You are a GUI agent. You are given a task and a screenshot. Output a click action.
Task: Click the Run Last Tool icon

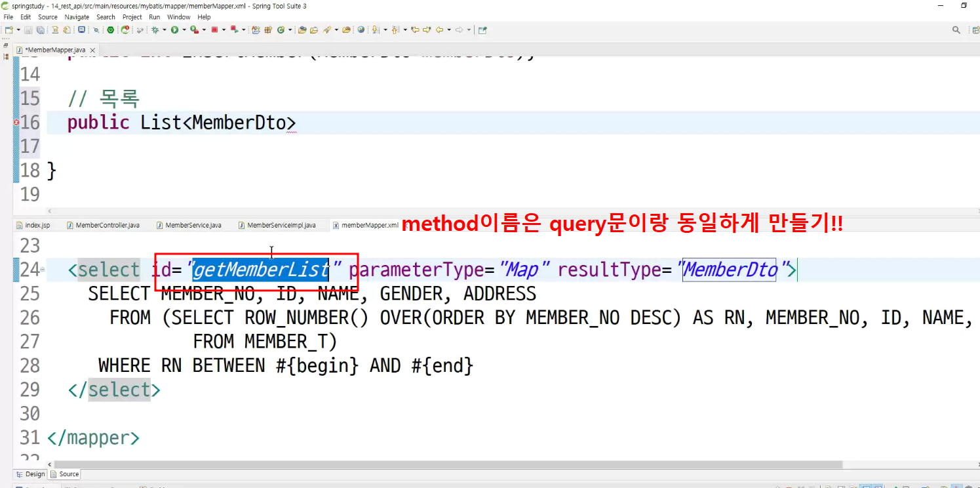[x=194, y=30]
